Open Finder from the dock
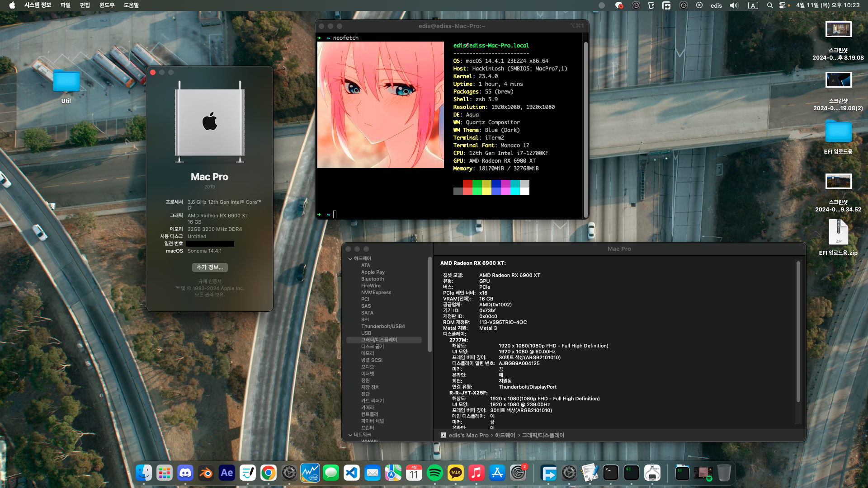This screenshot has width=868, height=488. (144, 473)
